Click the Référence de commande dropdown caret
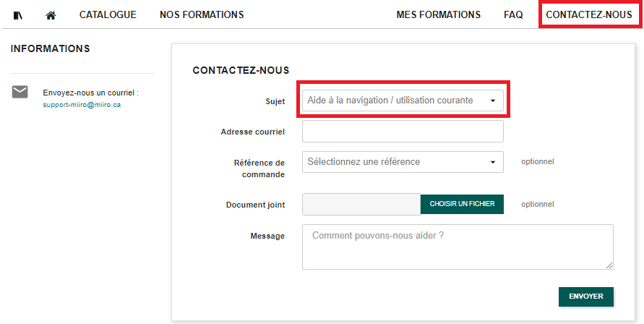This screenshot has width=644, height=324. click(493, 162)
